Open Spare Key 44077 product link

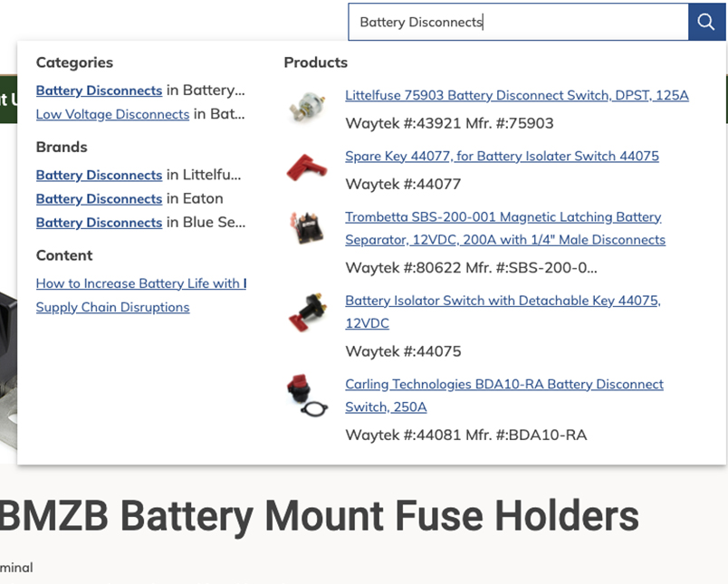502,156
